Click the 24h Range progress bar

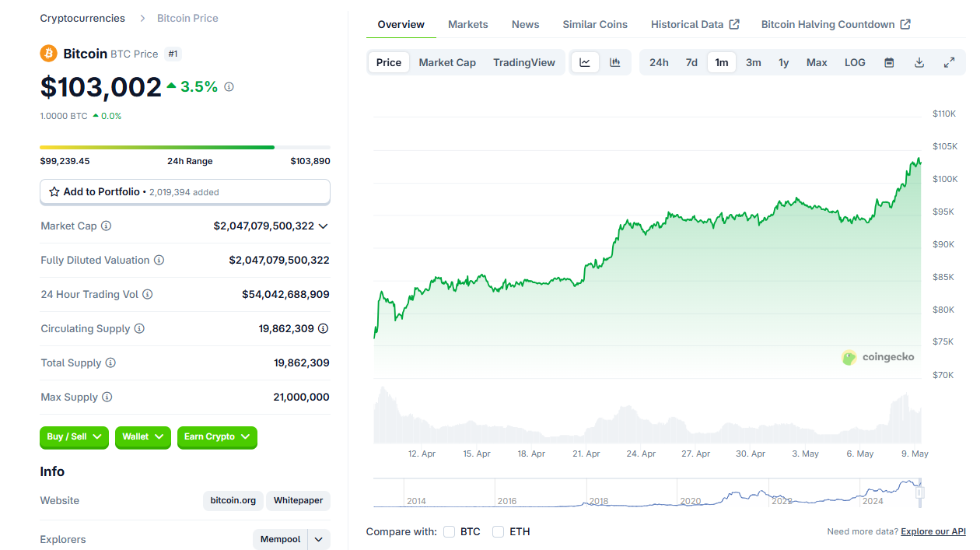185,147
